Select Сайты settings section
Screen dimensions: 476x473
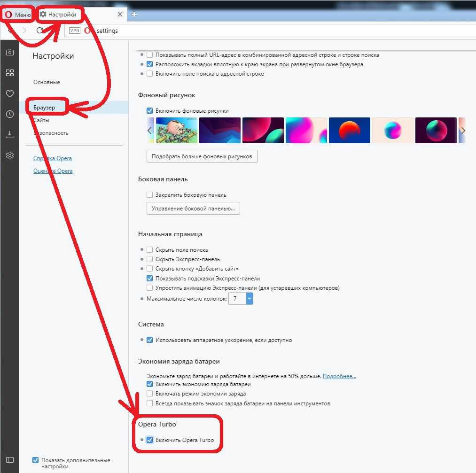(x=41, y=120)
